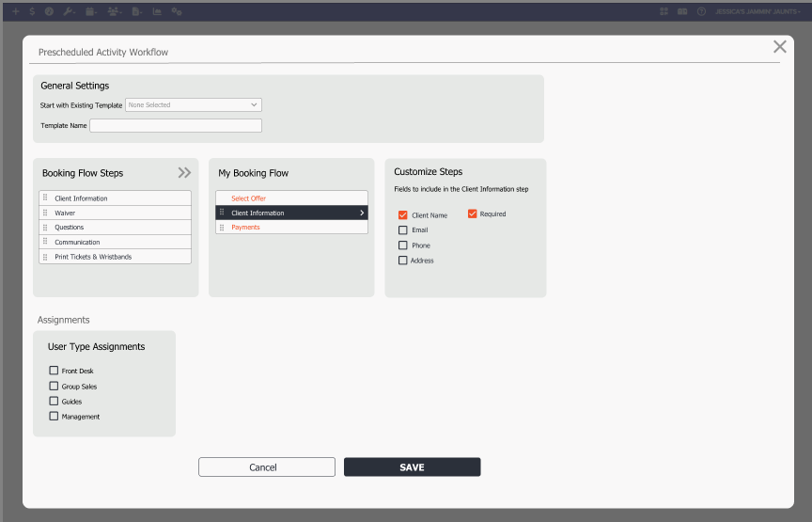Select the Waiver step text

(x=65, y=214)
